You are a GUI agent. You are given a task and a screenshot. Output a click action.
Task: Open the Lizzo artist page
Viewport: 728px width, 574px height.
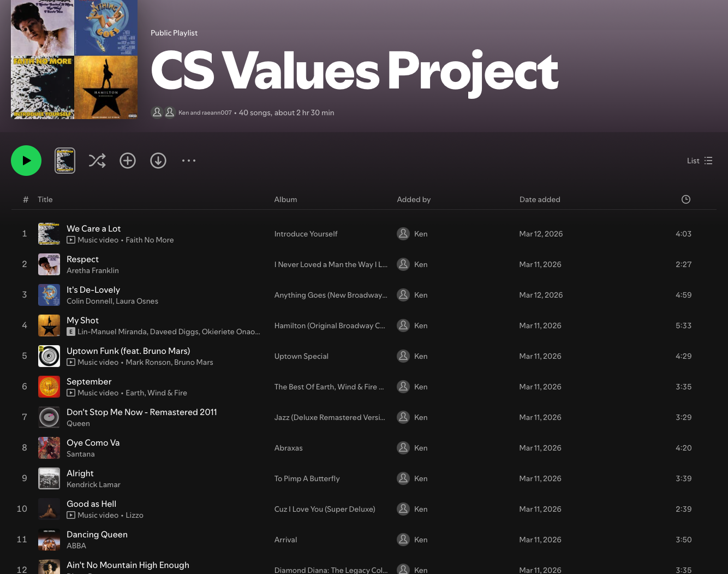134,515
